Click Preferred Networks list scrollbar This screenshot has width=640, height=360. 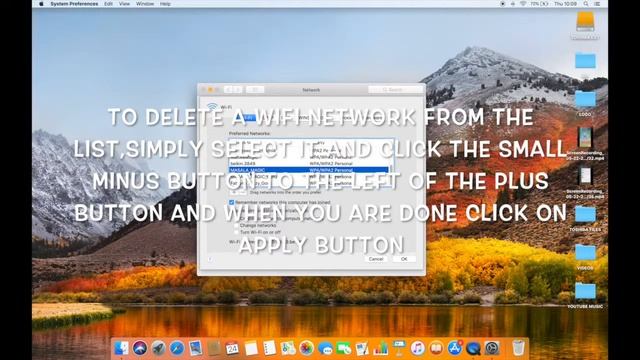[391, 169]
